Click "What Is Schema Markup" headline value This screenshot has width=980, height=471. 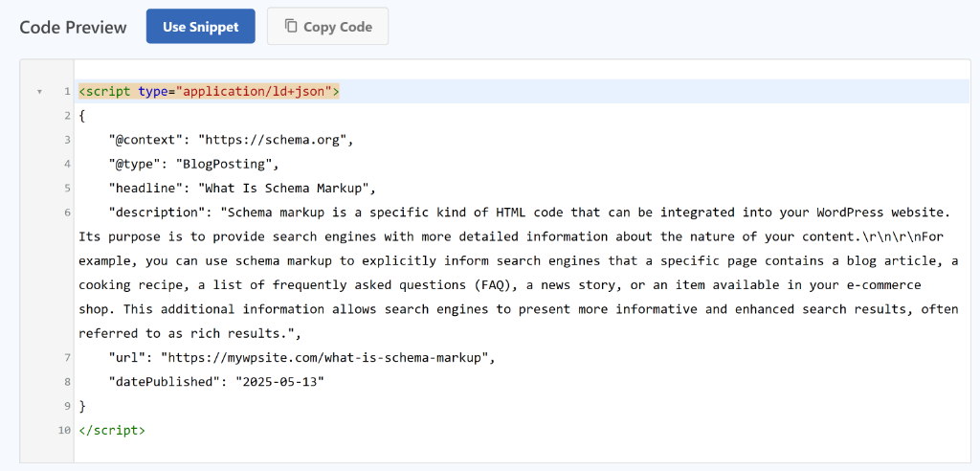pos(283,189)
